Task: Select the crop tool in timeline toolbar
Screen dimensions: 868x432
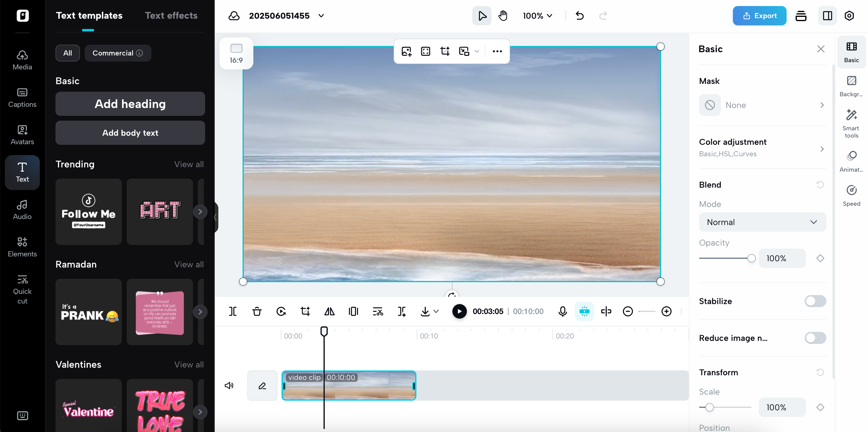Action: click(x=305, y=311)
